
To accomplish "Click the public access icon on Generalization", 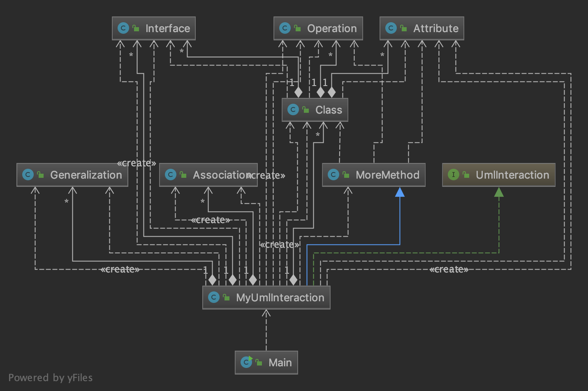I will (40, 175).
